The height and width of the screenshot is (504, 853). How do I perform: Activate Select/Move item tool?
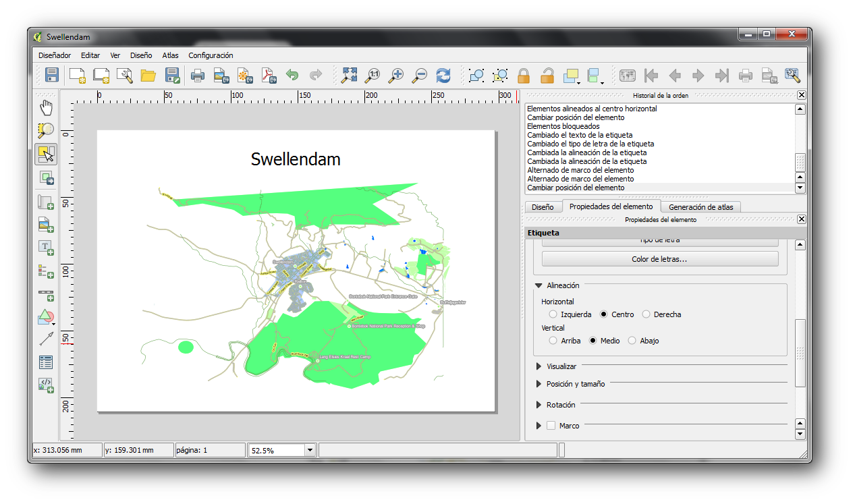[46, 155]
